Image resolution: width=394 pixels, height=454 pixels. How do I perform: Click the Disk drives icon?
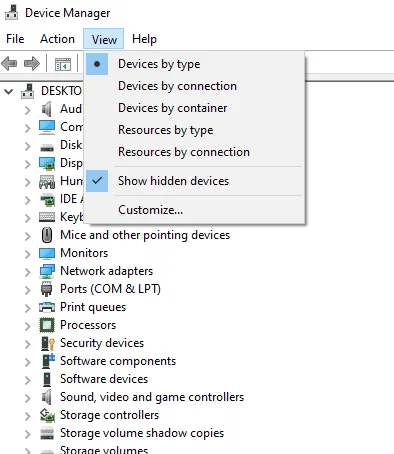tap(47, 147)
